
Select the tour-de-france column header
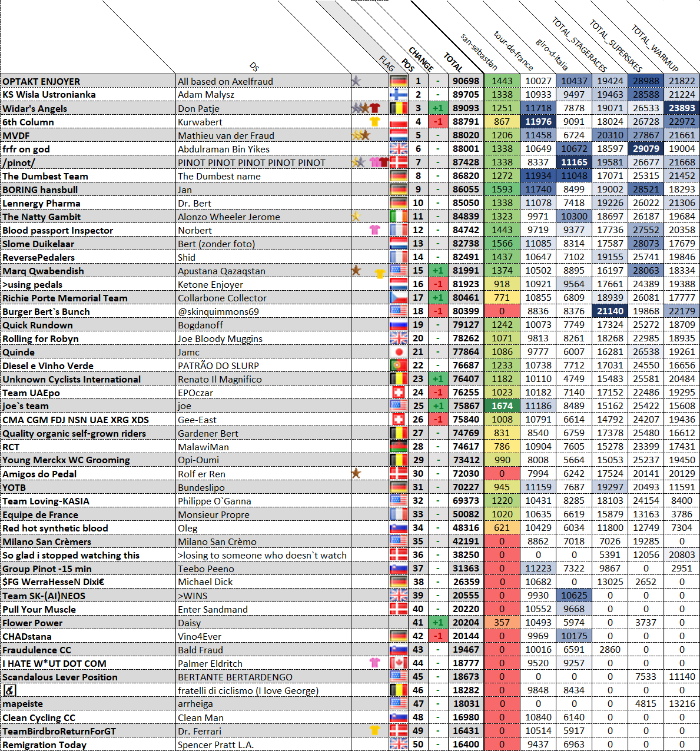point(513,51)
